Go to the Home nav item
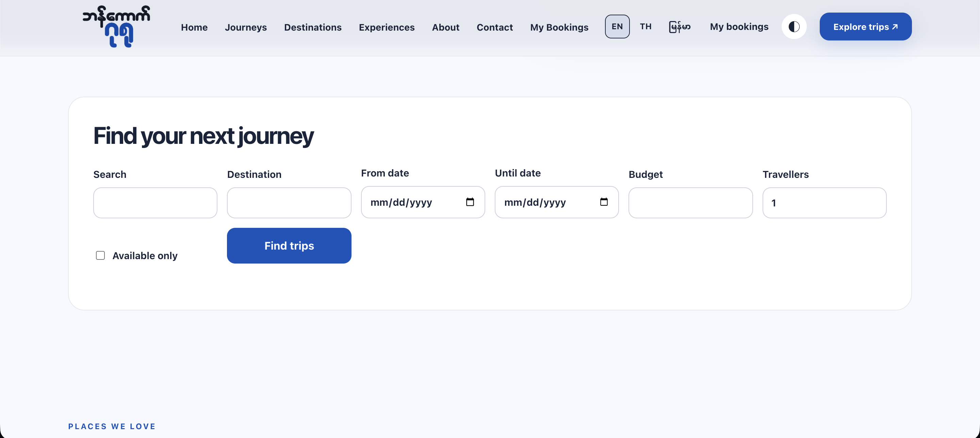Screen dimensions: 980x438 (x=194, y=27)
